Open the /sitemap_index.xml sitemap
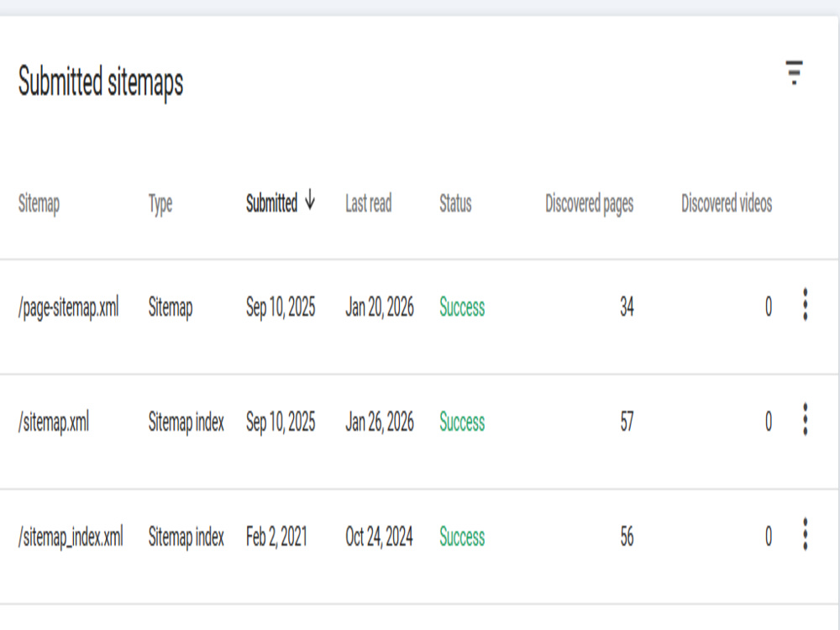The width and height of the screenshot is (840, 630). 71,537
